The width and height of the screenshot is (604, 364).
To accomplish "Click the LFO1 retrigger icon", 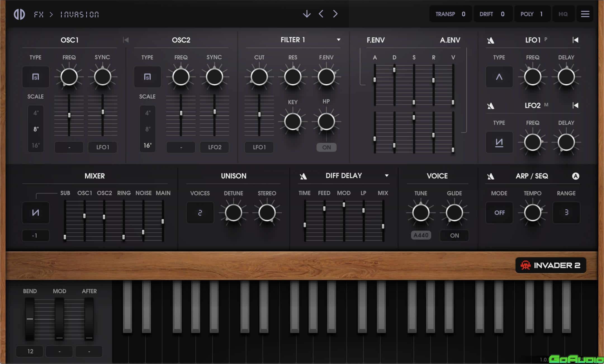I will 575,40.
